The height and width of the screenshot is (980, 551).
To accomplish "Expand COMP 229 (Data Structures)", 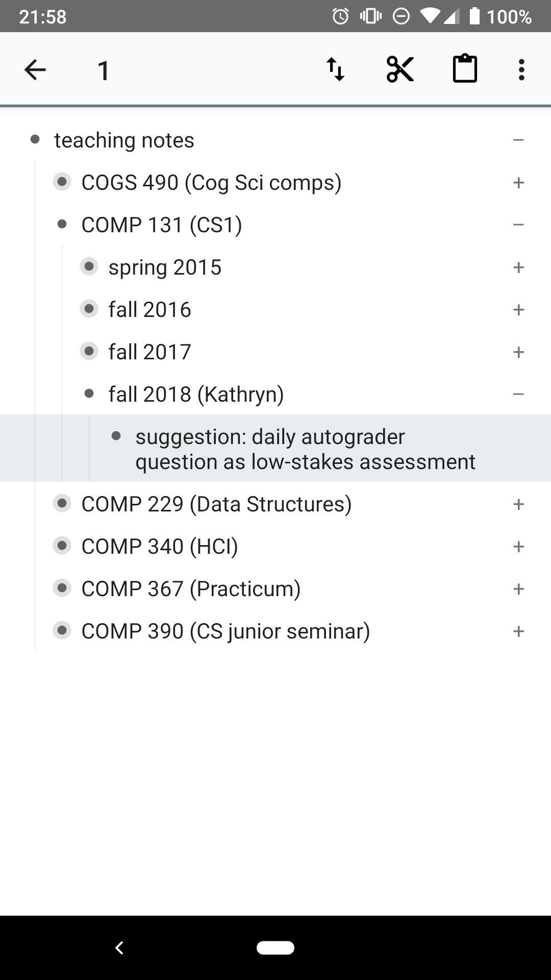I will [519, 504].
